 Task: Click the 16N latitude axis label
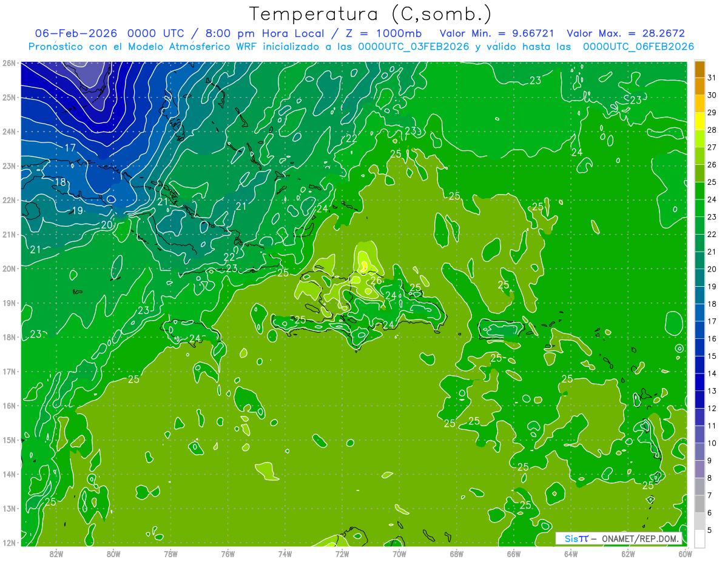point(8,406)
